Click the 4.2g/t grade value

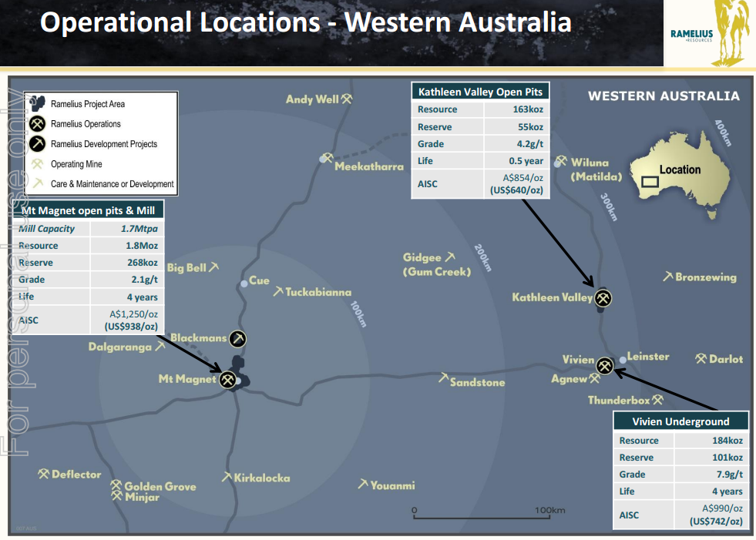click(530, 144)
